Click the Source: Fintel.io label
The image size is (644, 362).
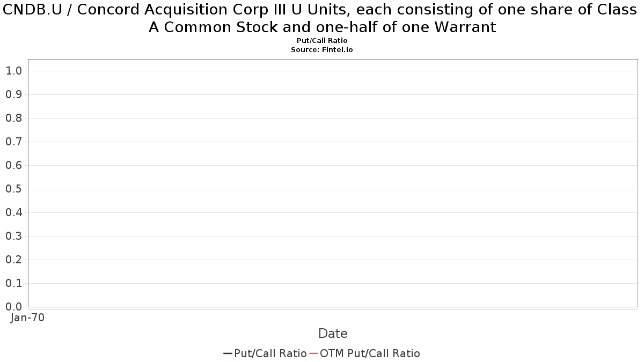tap(322, 49)
